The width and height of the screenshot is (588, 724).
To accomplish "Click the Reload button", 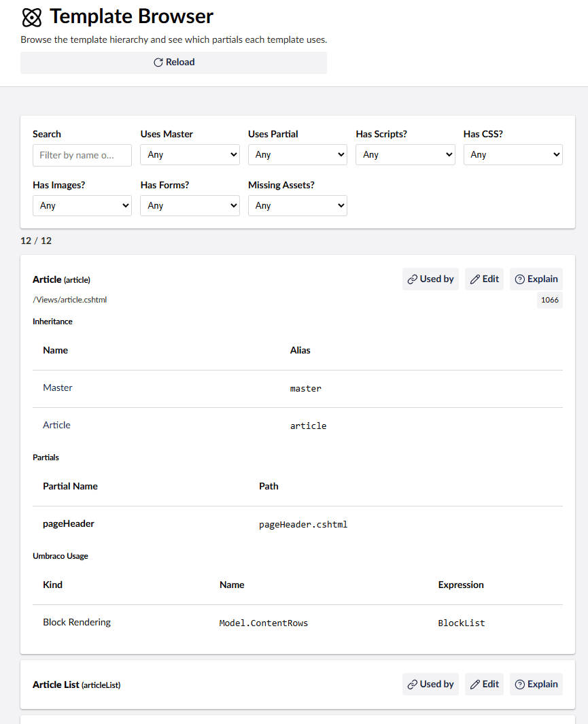I will (x=173, y=63).
